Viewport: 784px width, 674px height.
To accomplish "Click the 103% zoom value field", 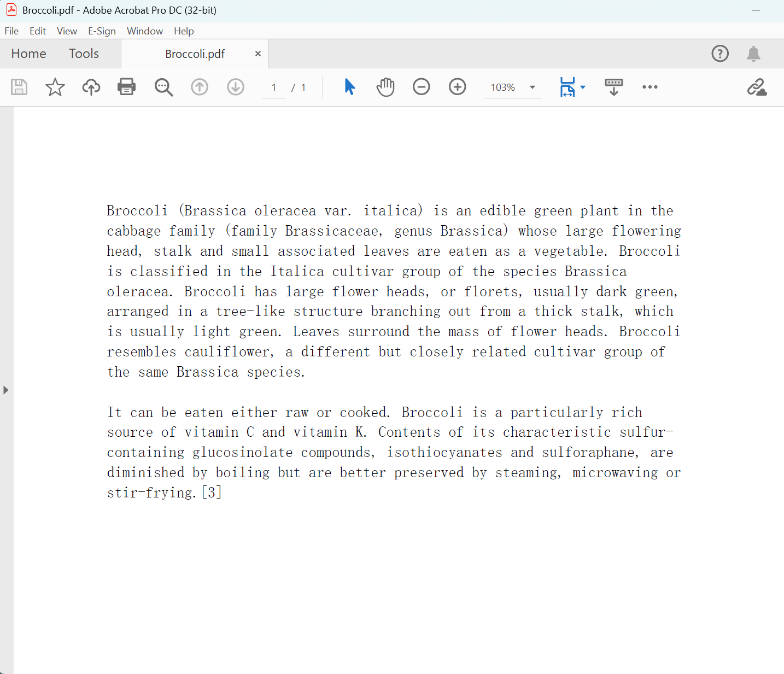I will point(503,87).
